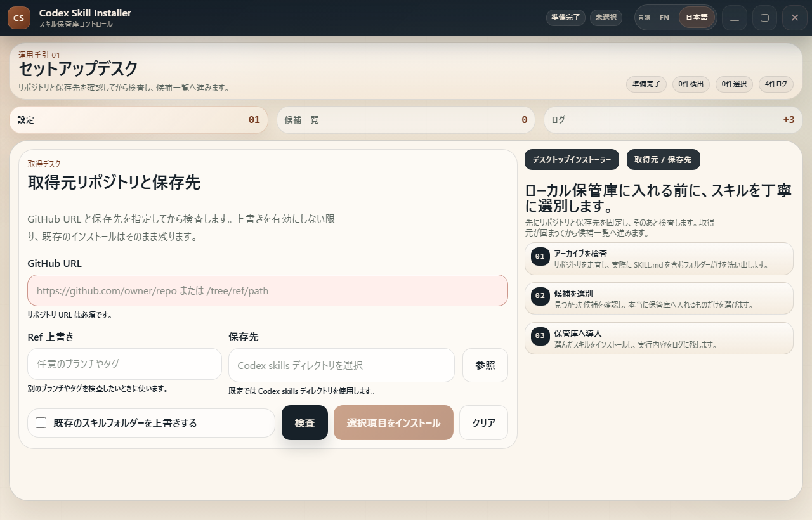Focus the GitHub URL input field
The width and height of the screenshot is (812, 520).
tap(268, 290)
